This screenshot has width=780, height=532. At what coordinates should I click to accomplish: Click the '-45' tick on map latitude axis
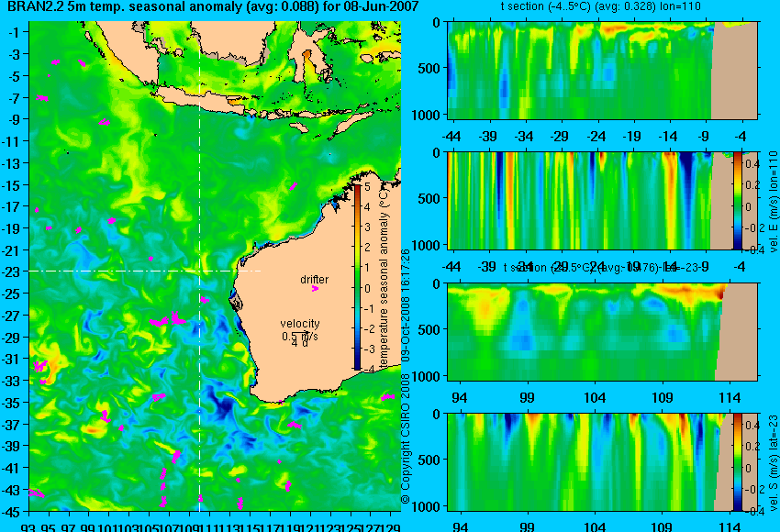click(13, 512)
